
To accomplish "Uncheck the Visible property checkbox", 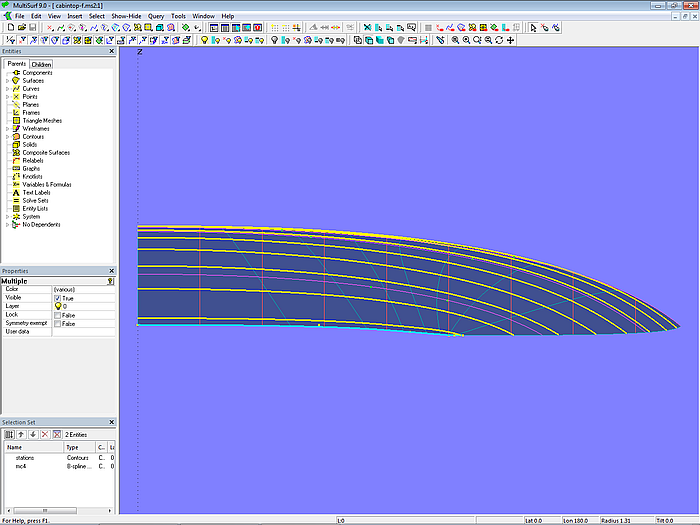I will 57,298.
